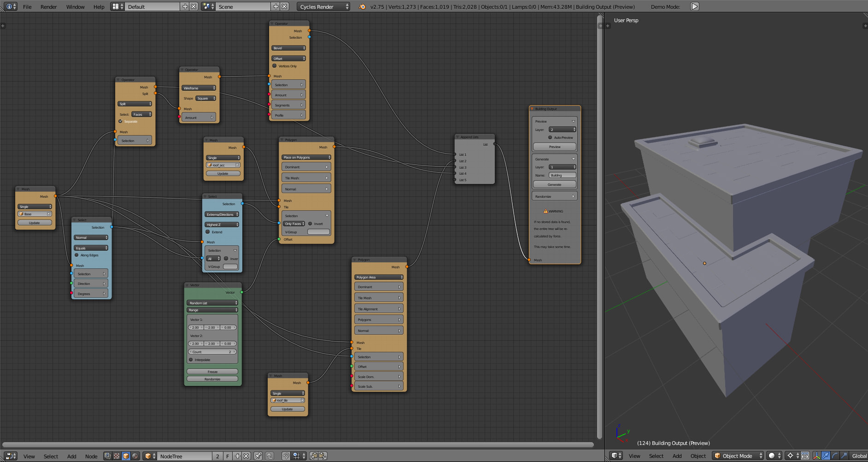Select the material nodes tree type icon
This screenshot has width=868, height=462.
click(x=107, y=456)
